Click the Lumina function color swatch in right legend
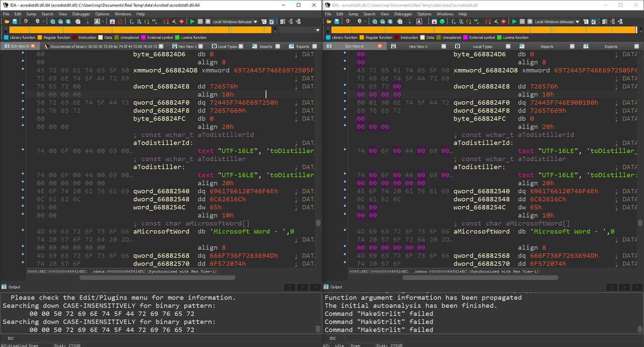The height and width of the screenshot is (347, 644). pos(499,37)
